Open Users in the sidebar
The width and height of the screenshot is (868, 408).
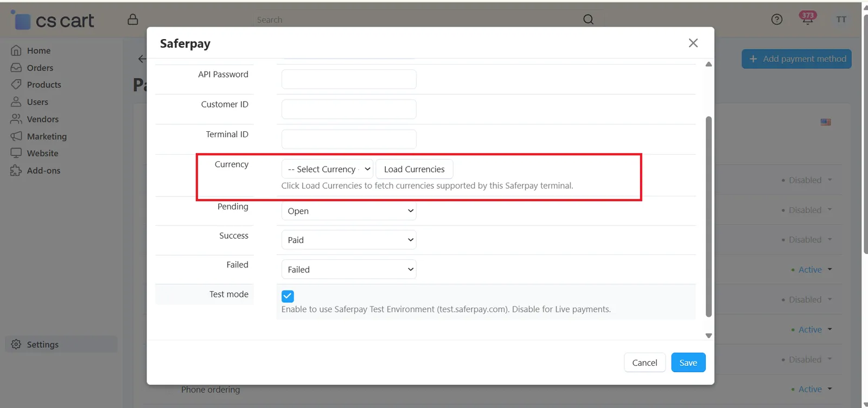(x=37, y=102)
